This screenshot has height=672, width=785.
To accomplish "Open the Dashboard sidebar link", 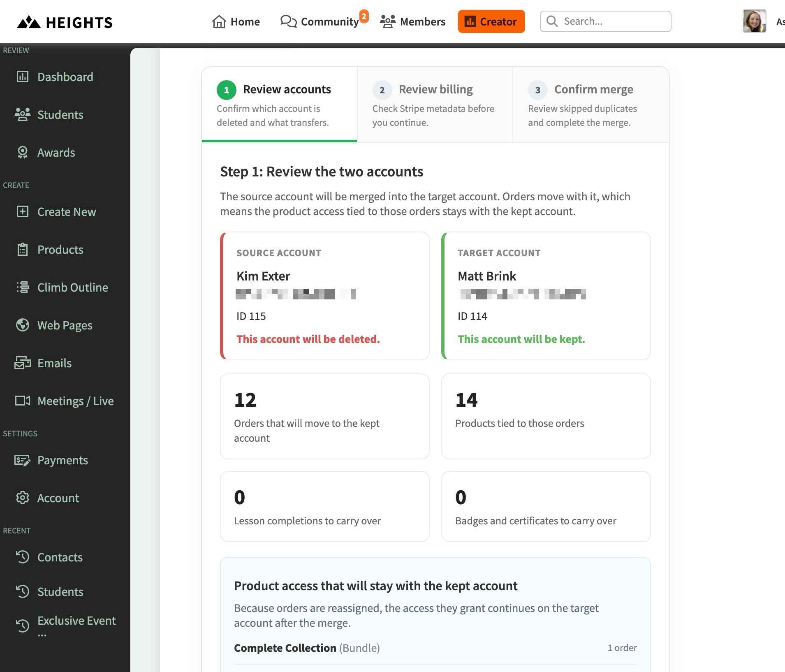I will coord(65,76).
